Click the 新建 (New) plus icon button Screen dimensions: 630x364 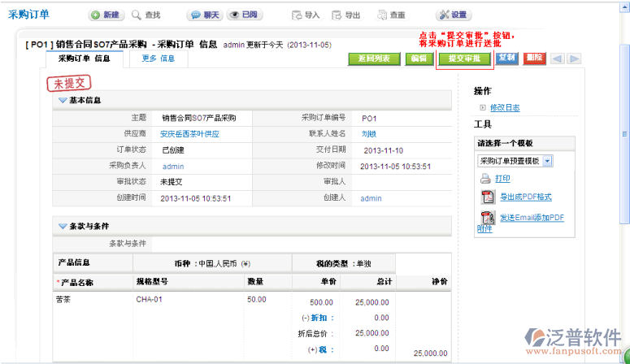(95, 15)
